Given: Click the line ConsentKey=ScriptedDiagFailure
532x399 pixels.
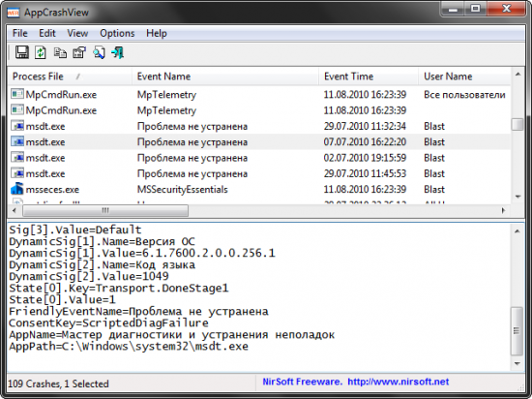Looking at the screenshot, I should pyautogui.click(x=108, y=322).
